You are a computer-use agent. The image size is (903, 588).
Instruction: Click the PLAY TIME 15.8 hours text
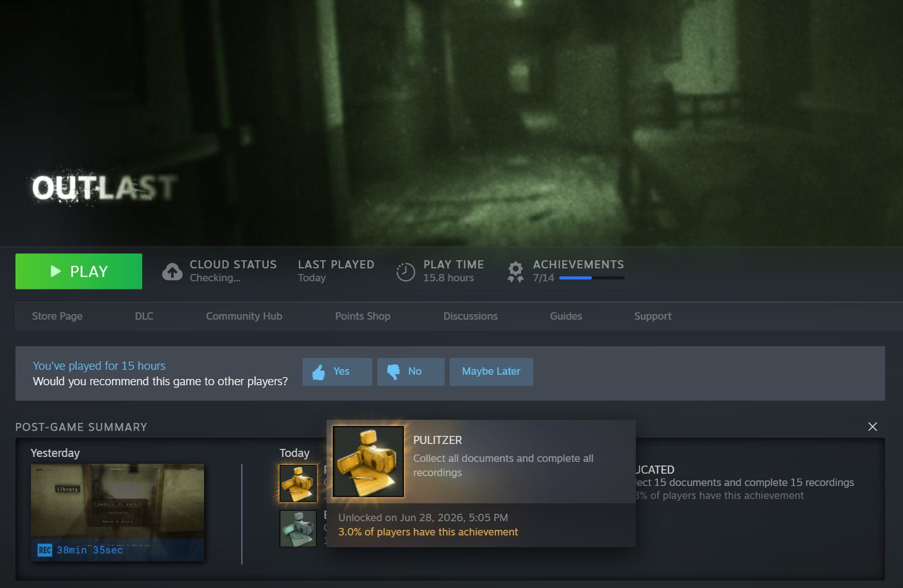point(454,271)
